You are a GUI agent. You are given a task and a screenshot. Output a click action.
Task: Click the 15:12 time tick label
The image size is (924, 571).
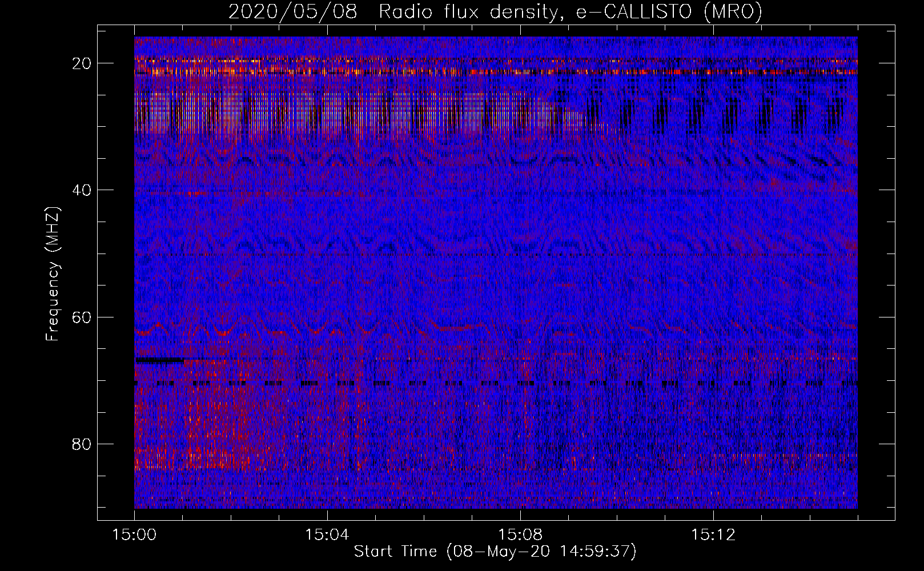713,535
